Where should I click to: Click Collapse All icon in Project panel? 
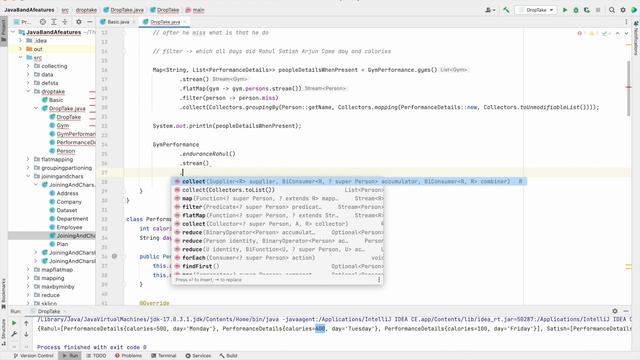(x=65, y=22)
